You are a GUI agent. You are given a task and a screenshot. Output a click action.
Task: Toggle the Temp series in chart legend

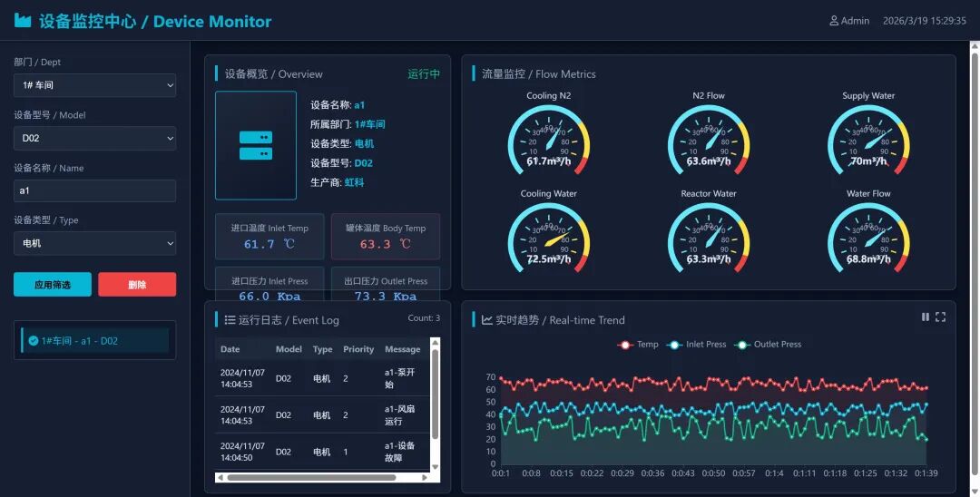click(x=638, y=345)
